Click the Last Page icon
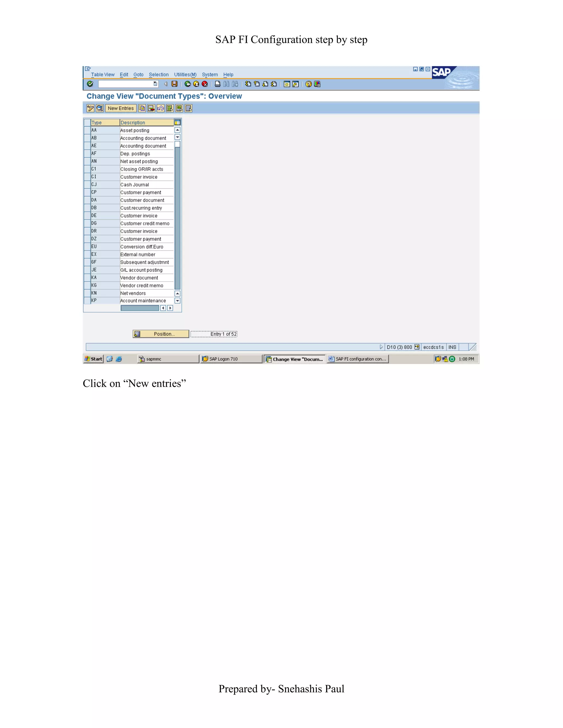Image resolution: width=563 pixels, height=728 pixels. point(274,84)
